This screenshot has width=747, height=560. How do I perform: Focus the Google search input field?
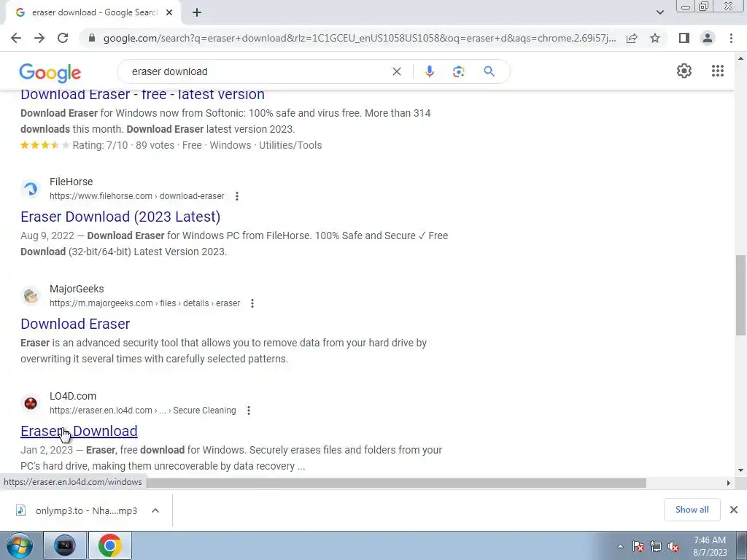[x=258, y=71]
